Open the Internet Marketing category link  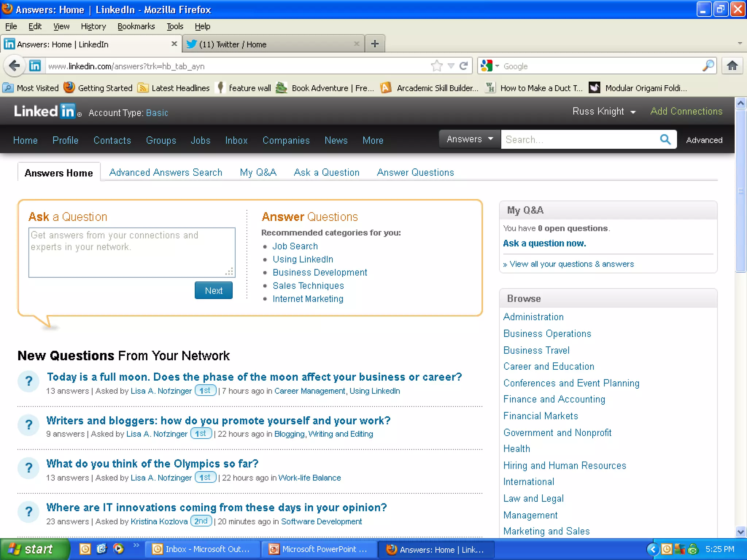click(x=308, y=299)
